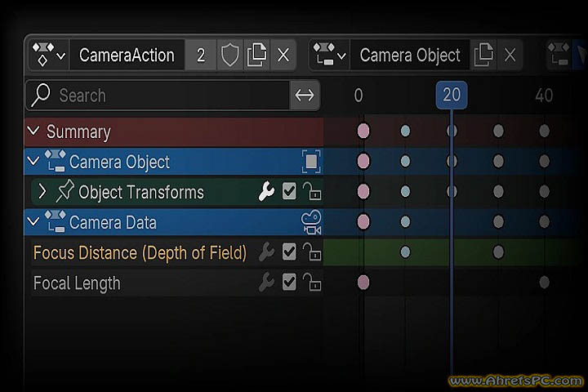588x392 pixels.
Task: Select the Camera Data channel row label
Action: (113, 222)
